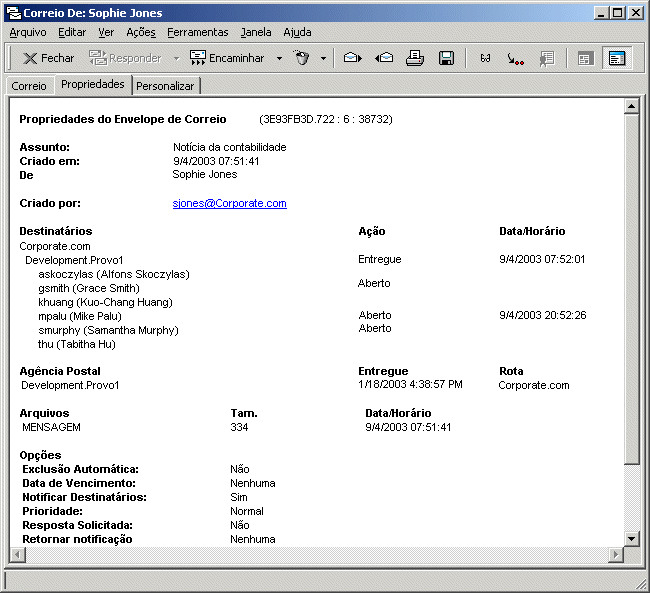
Task: Open the Janela menu
Action: tap(256, 32)
